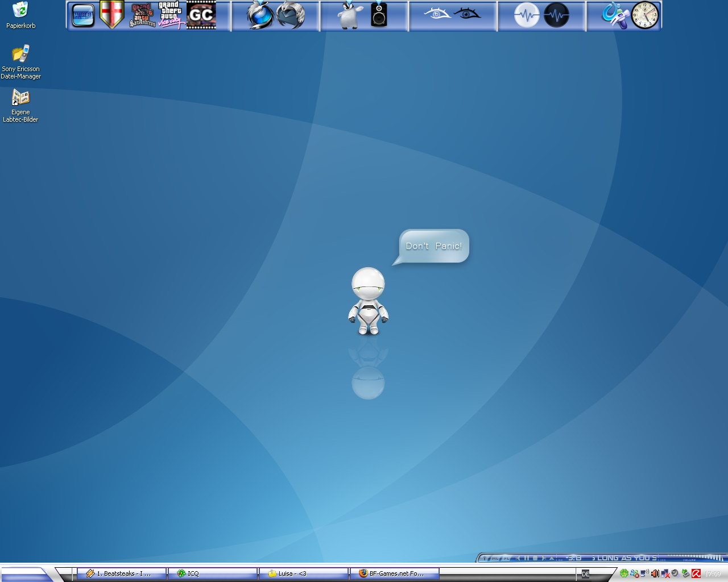The image size is (728, 582).
Task: Stop playback in the Winamp bar
Action: (535, 558)
